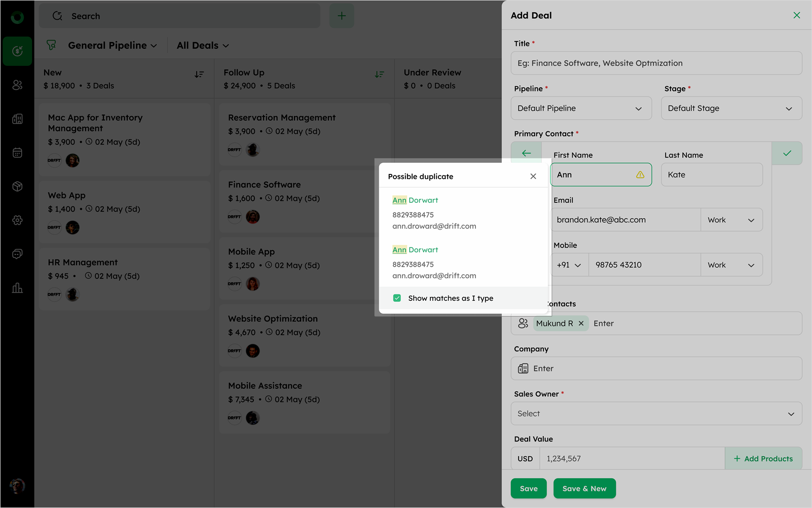Screen dimensions: 812x508
Task: Confirm contact with the green checkmark button
Action: tap(787, 153)
